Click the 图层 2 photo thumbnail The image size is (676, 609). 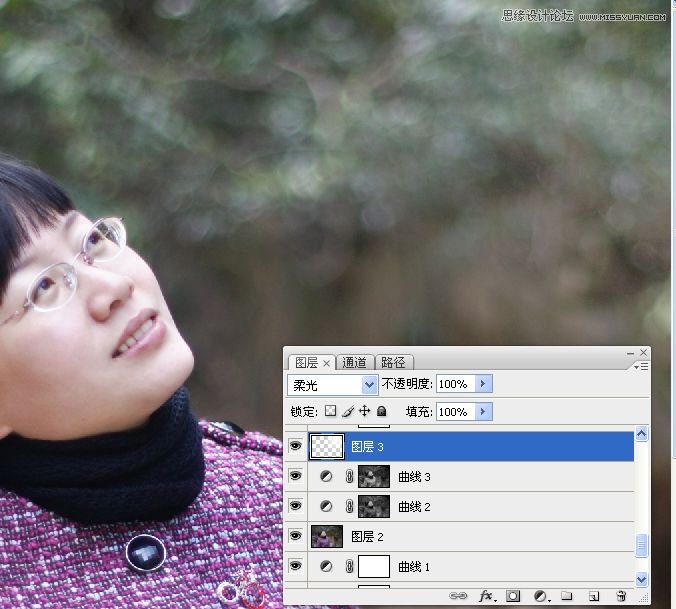327,536
